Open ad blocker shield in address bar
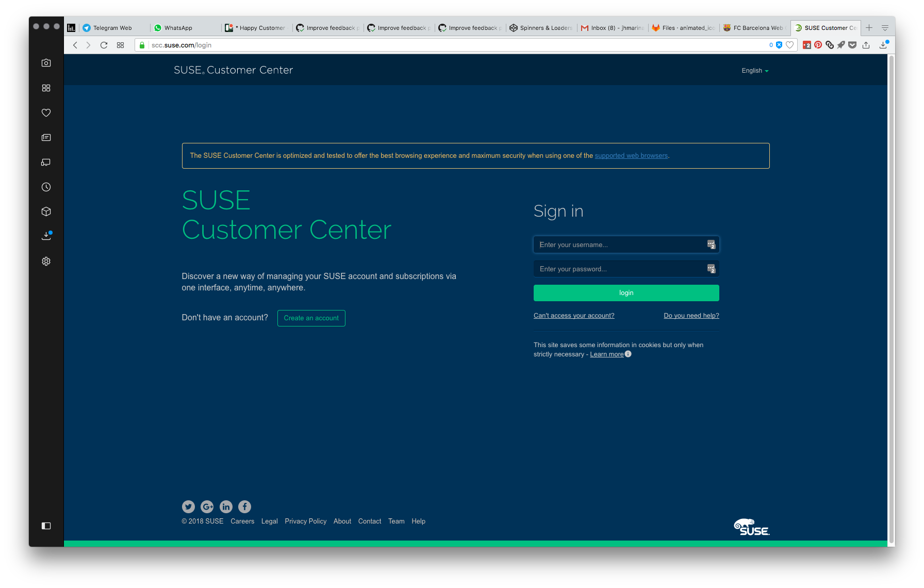The image size is (924, 588). (x=779, y=45)
